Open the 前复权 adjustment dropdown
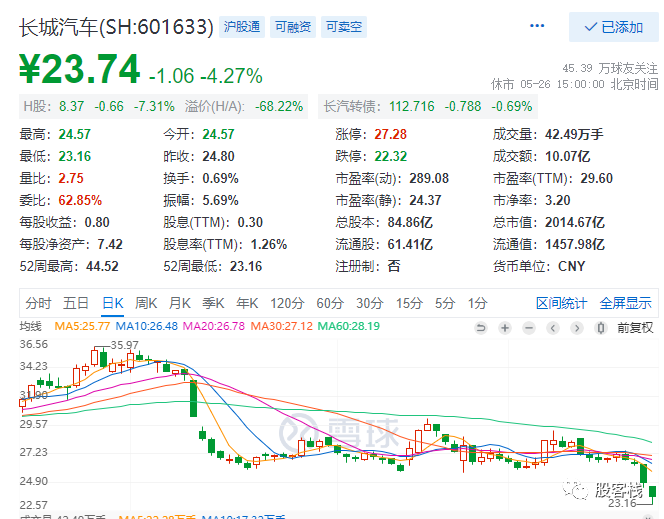The width and height of the screenshot is (664, 519). coord(635,328)
